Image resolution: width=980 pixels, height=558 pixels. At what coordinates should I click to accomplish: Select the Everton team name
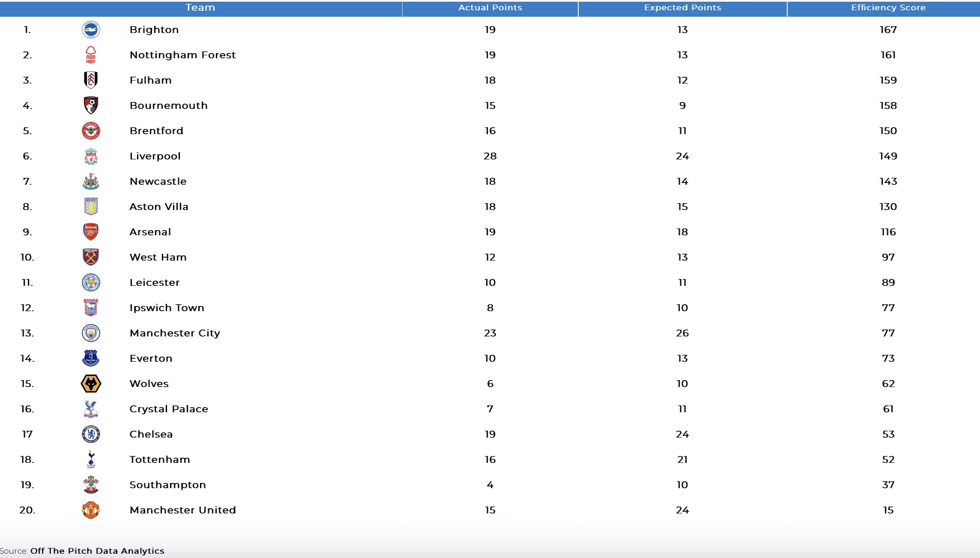point(151,358)
